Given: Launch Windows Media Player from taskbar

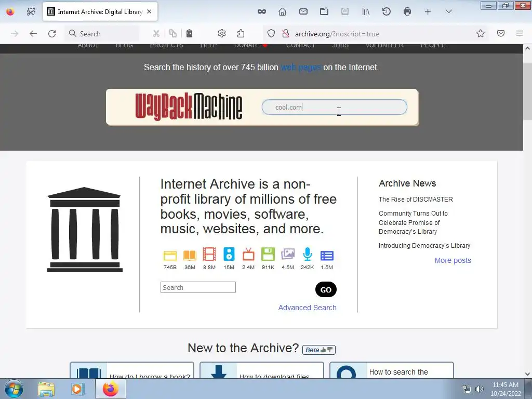Looking at the screenshot, I should [x=78, y=389].
